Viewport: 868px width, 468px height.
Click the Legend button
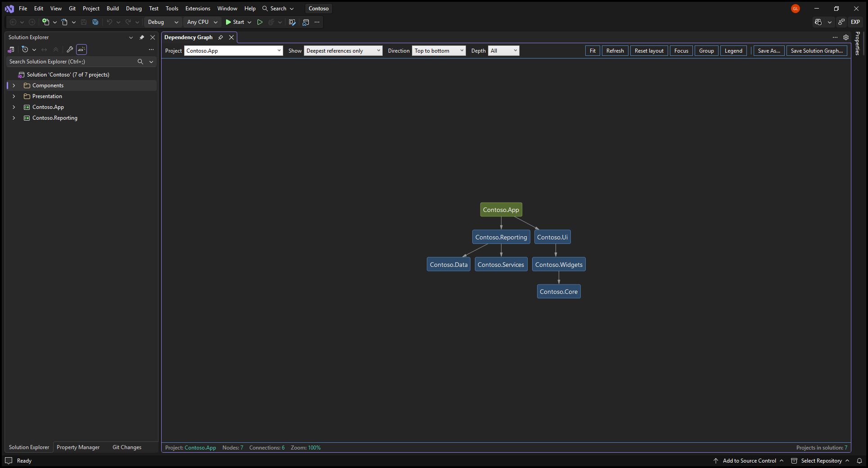pyautogui.click(x=733, y=51)
